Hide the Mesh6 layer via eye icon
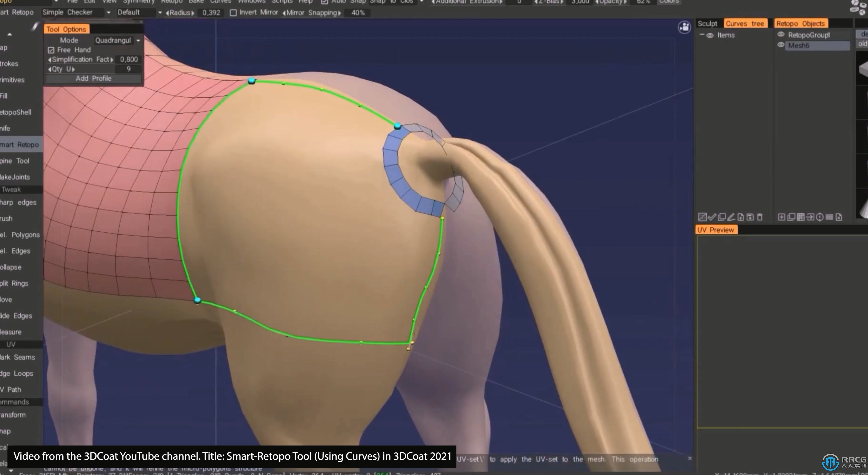 [x=781, y=45]
